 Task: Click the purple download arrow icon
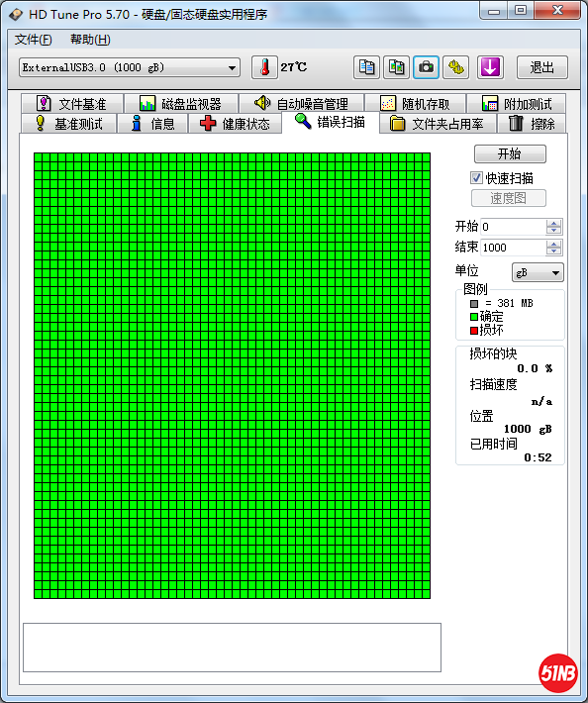tap(490, 67)
